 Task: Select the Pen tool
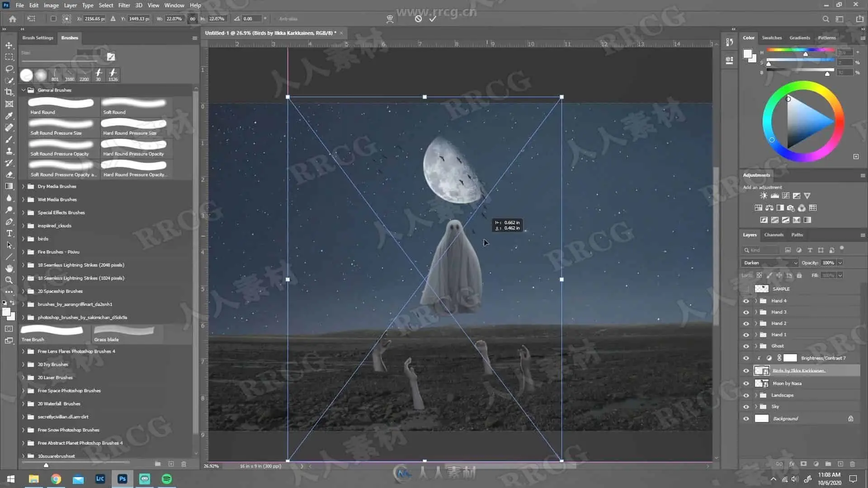[9, 221]
